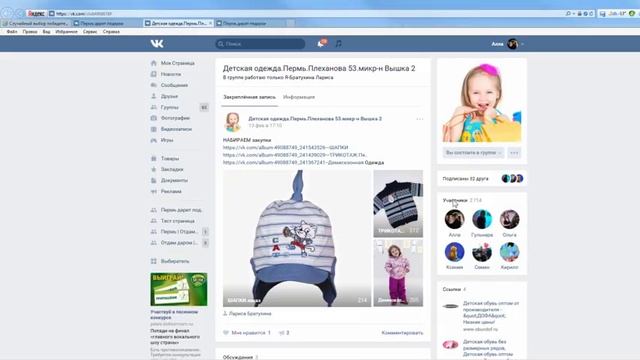Click in the VK search field
This screenshot has width=640, height=360.
(x=260, y=44)
